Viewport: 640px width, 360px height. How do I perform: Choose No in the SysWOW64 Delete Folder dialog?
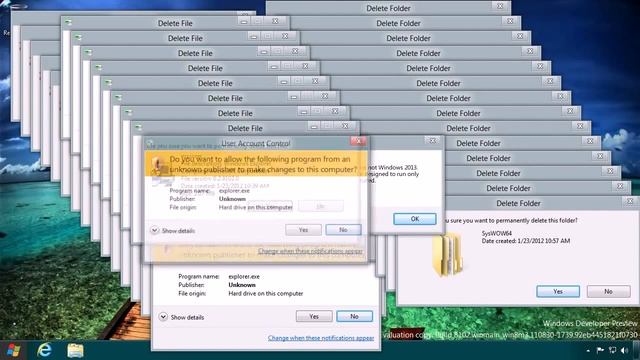point(608,291)
